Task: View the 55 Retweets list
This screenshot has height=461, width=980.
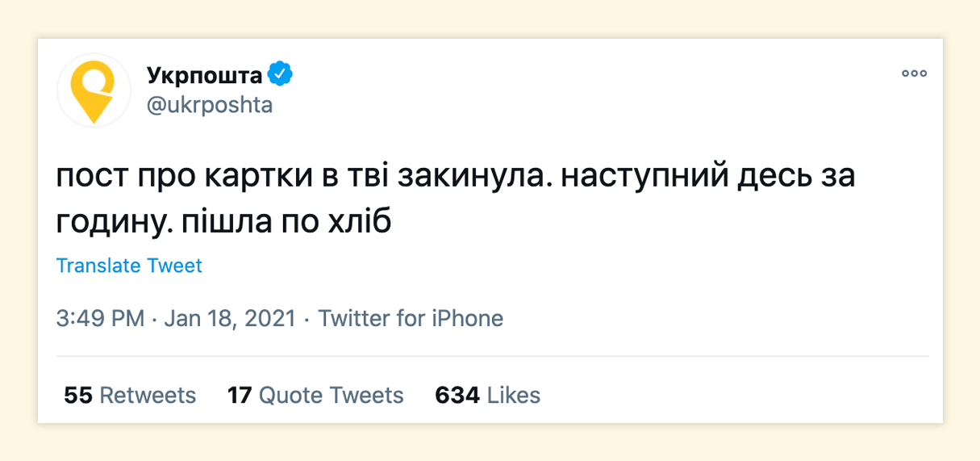Action: [x=130, y=395]
